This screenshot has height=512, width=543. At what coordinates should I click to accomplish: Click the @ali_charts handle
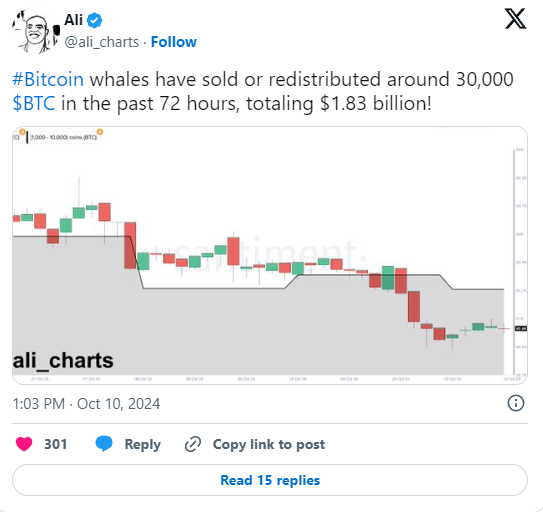click(x=102, y=42)
